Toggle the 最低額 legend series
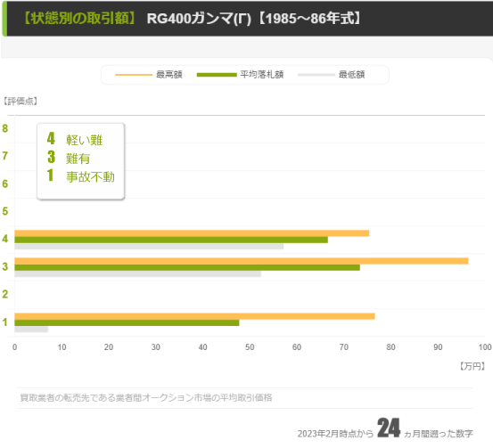The height and width of the screenshot is (448, 493). pyautogui.click(x=332, y=75)
